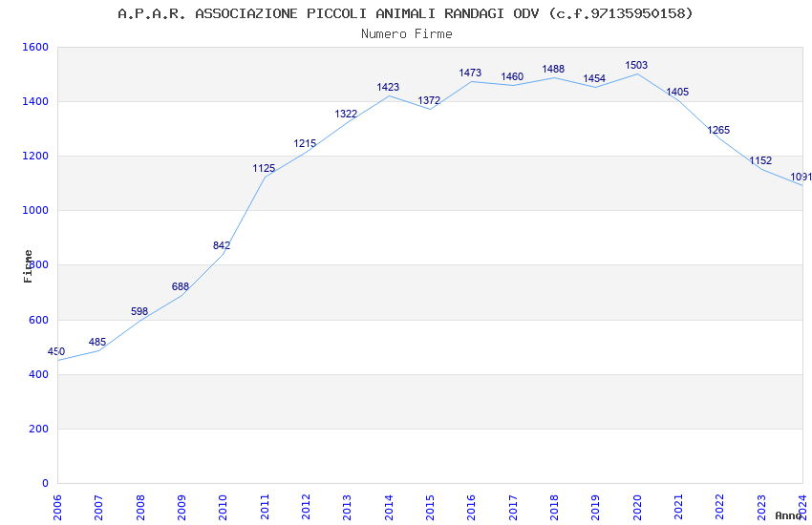Click the 2016 x-axis year label
812x525 pixels.
pyautogui.click(x=471, y=508)
